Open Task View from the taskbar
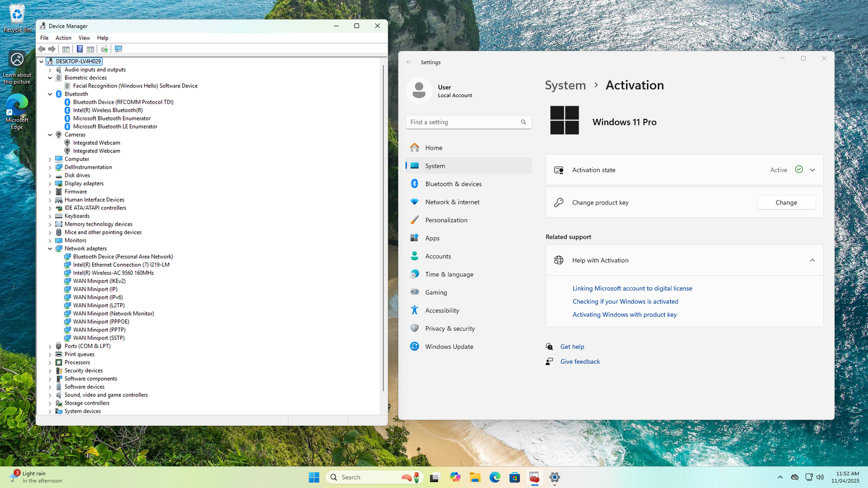Viewport: 868px width, 488px height. click(434, 477)
